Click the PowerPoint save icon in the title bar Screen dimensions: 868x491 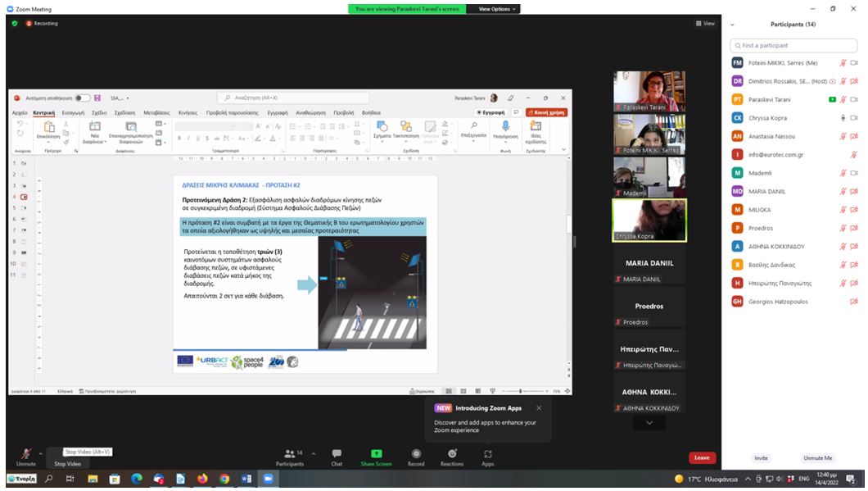coord(97,98)
